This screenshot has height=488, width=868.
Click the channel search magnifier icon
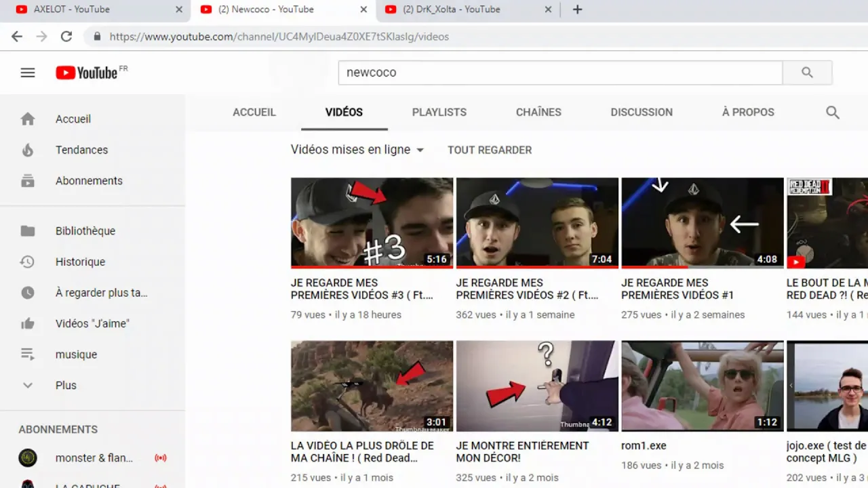tap(833, 113)
